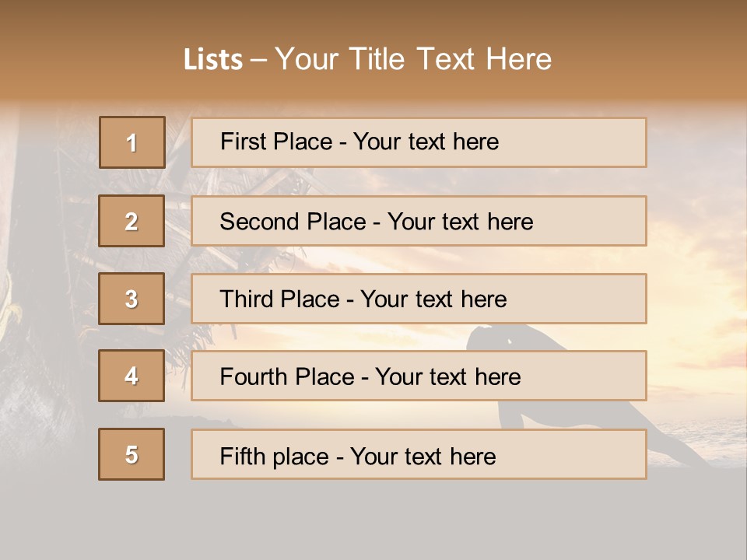Click the 'Fifth place' text box
The height and width of the screenshot is (560, 747).
click(x=419, y=454)
